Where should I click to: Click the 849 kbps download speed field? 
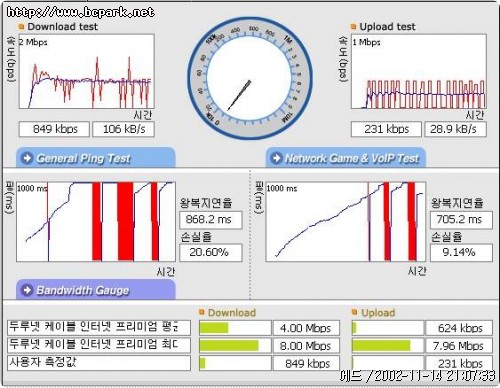(54, 129)
